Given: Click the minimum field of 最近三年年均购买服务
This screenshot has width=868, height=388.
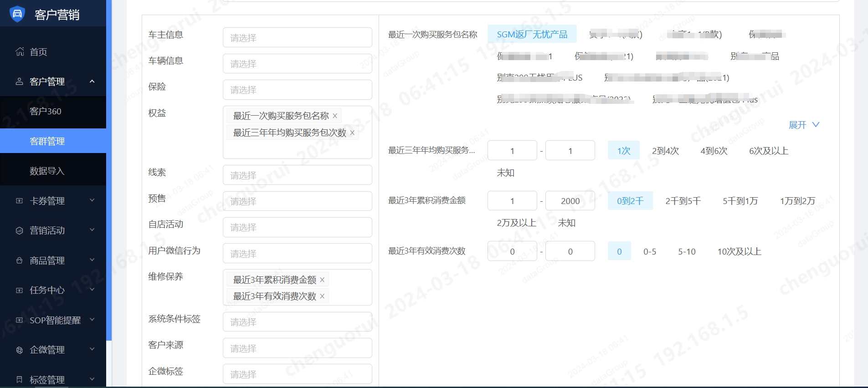Looking at the screenshot, I should pyautogui.click(x=512, y=150).
